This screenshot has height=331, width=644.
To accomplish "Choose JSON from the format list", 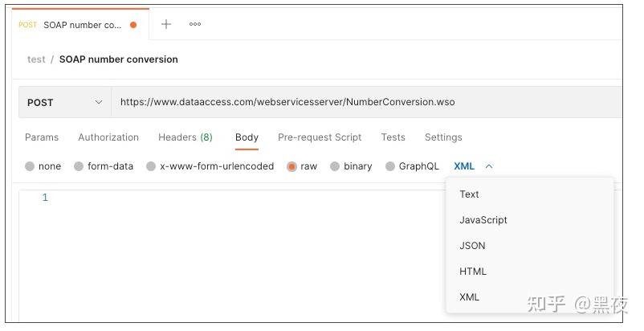I will pos(472,246).
